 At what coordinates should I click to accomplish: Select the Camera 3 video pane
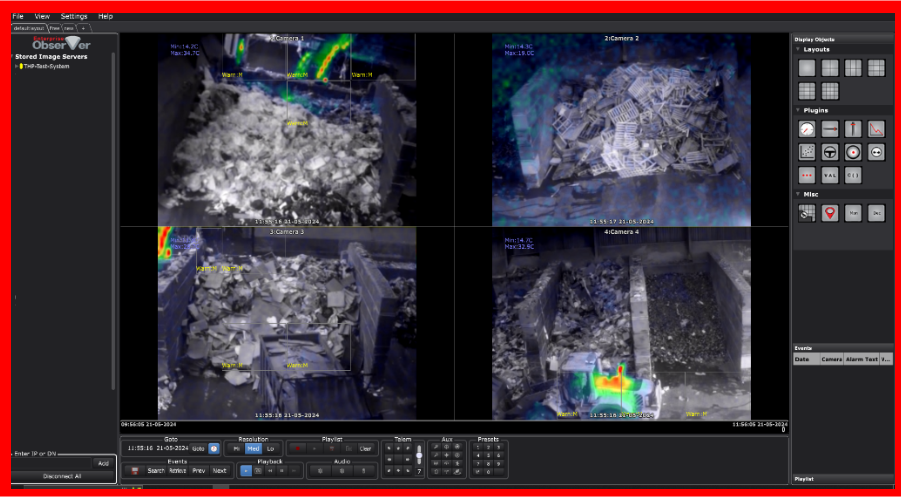coord(287,323)
